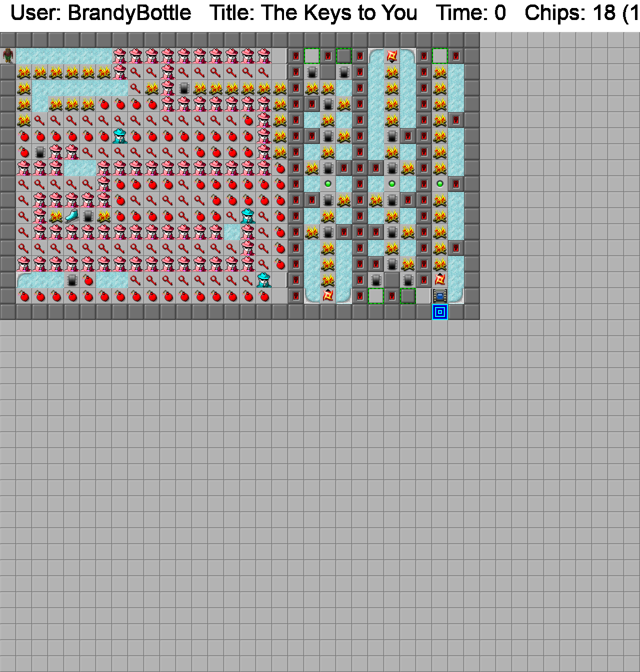Click the dashed-border tile at top right
This screenshot has width=640, height=672.
coord(440,56)
